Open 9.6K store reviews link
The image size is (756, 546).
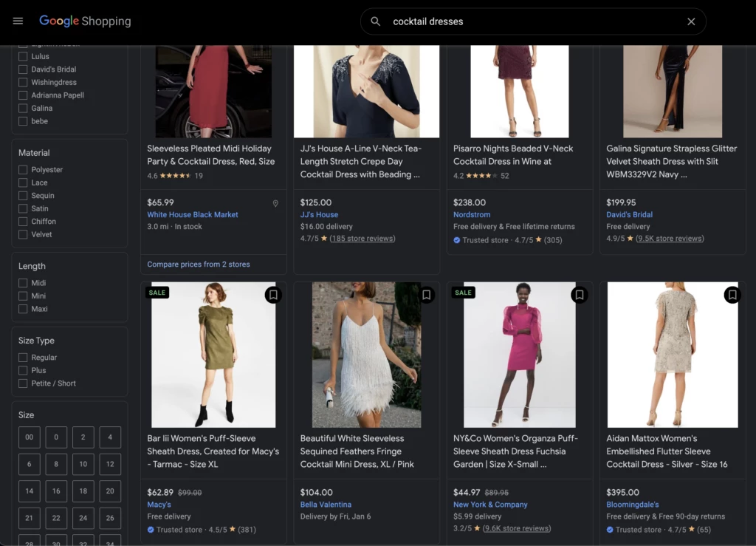pyautogui.click(x=516, y=528)
